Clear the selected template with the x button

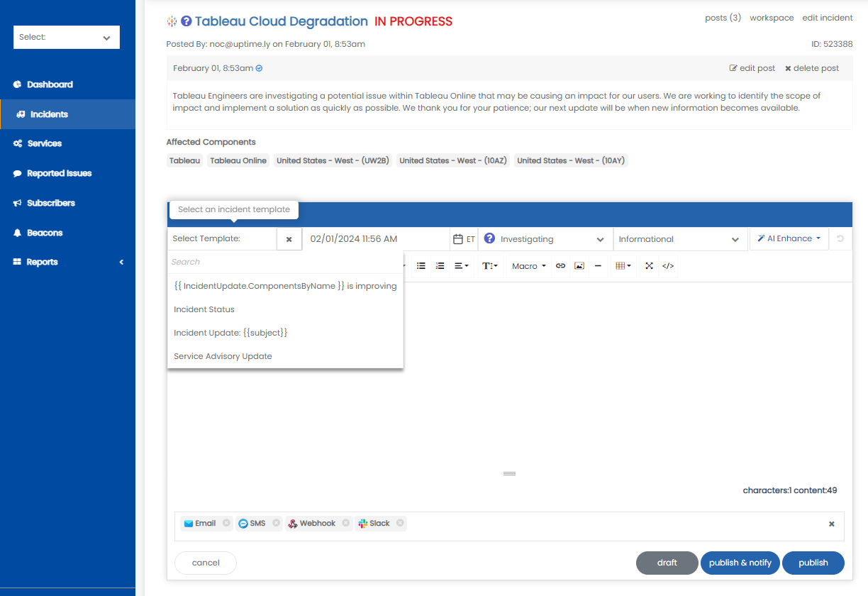[x=289, y=239]
